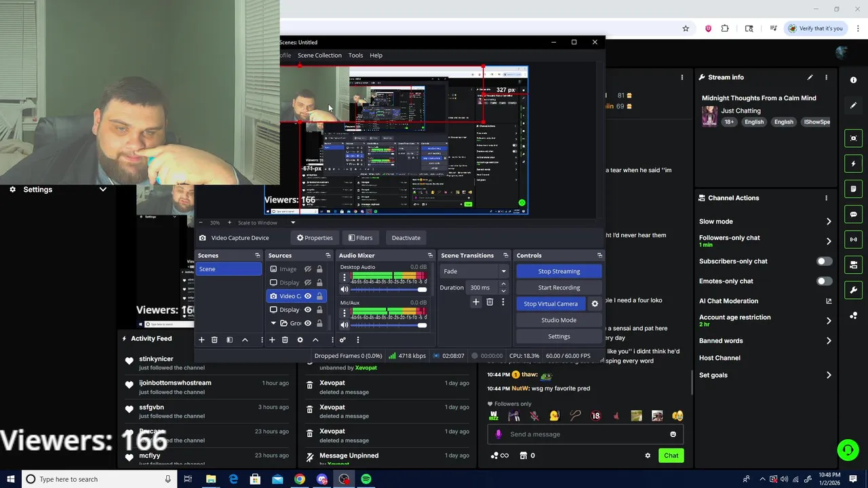Add a new scene with the plus icon
The height and width of the screenshot is (488, 868).
pyautogui.click(x=201, y=340)
